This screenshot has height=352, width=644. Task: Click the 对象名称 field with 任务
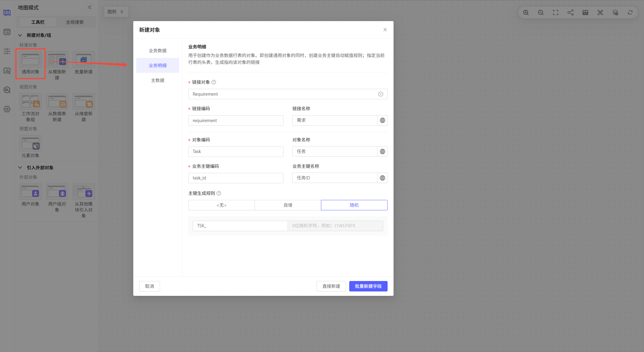pyautogui.click(x=335, y=151)
